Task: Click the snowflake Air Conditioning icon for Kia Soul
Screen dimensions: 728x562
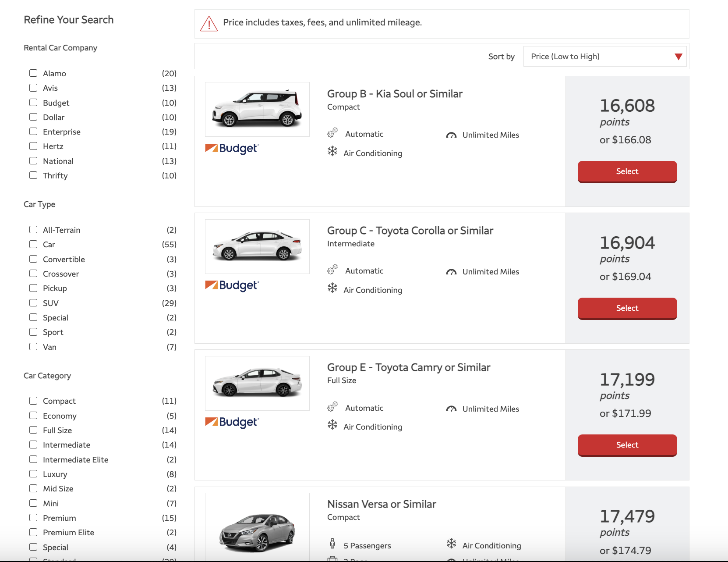Action: click(332, 151)
